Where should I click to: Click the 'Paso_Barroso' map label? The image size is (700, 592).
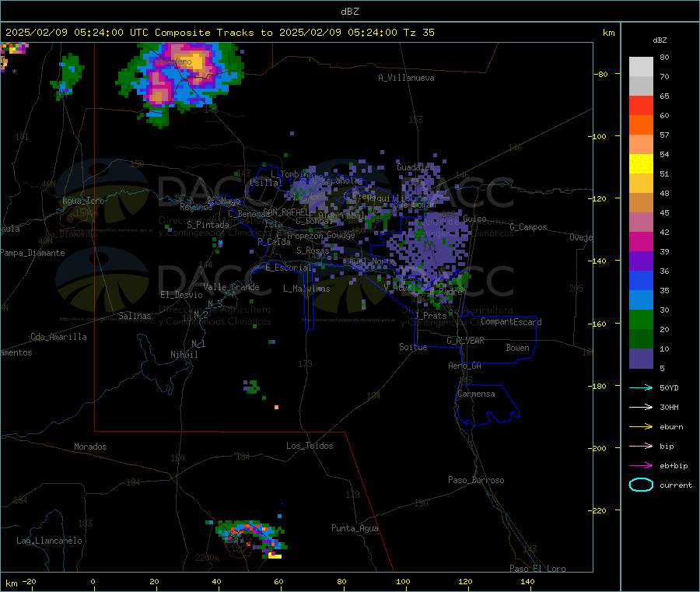click(476, 480)
